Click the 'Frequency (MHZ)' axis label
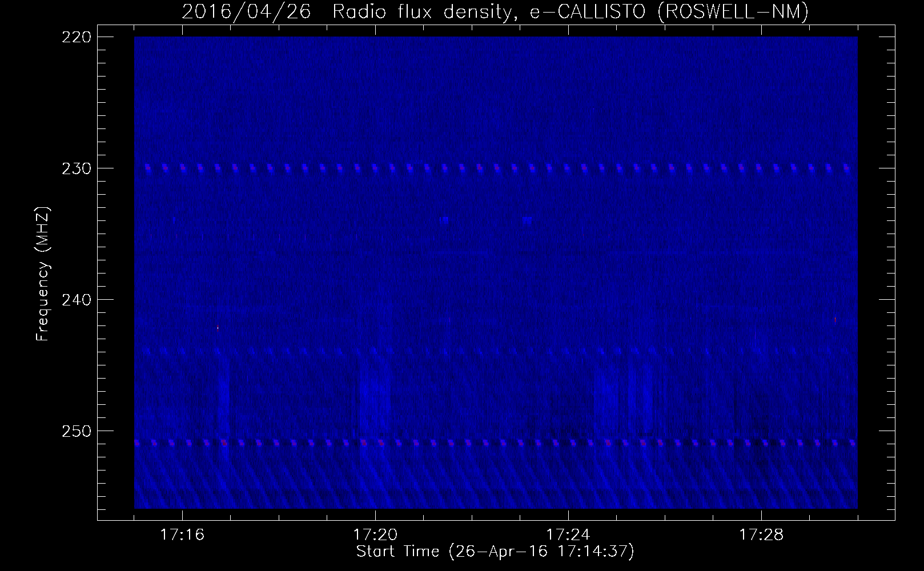The image size is (924, 571). (43, 274)
